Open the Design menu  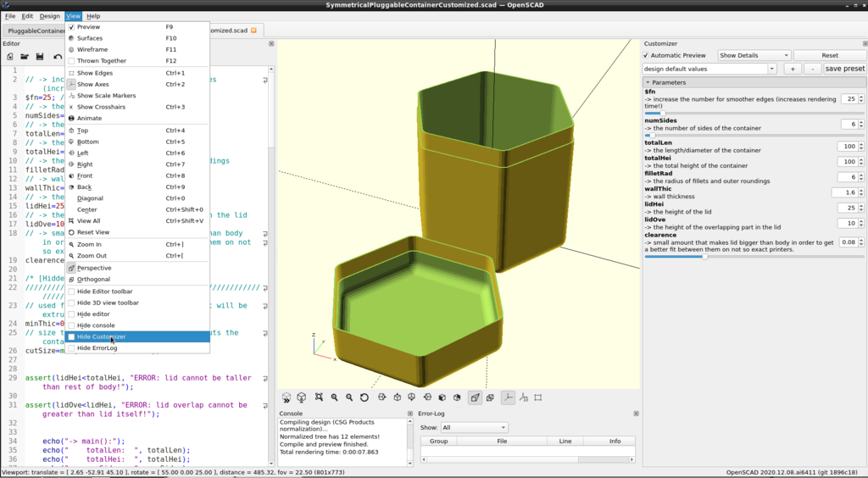[49, 16]
